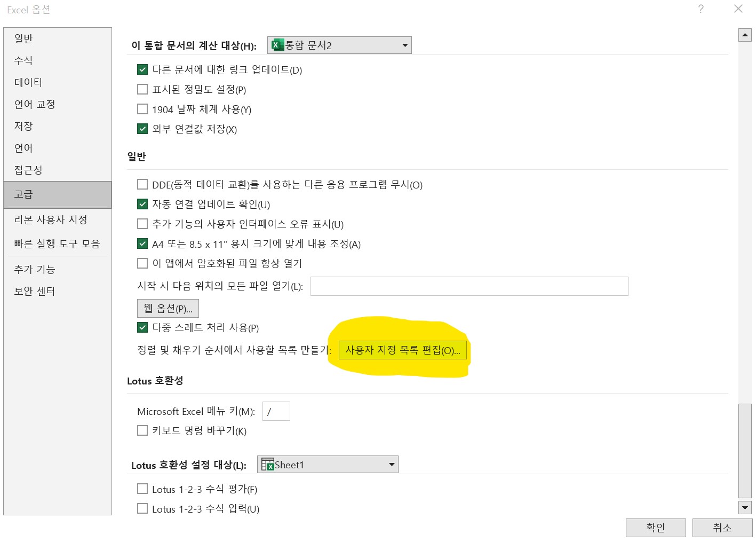Viewport: 756px width, 542px height.
Task: Open the Lotus 호환성 설정 대상 dropdown
Action: coord(391,464)
